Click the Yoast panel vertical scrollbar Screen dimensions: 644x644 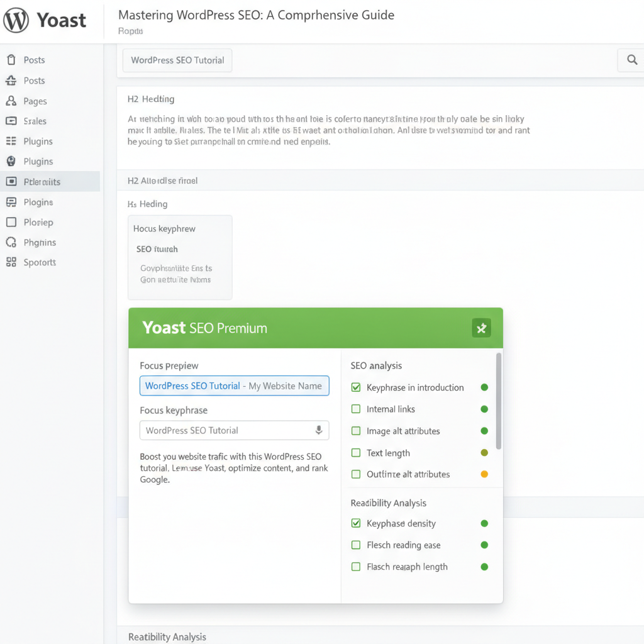click(x=499, y=401)
